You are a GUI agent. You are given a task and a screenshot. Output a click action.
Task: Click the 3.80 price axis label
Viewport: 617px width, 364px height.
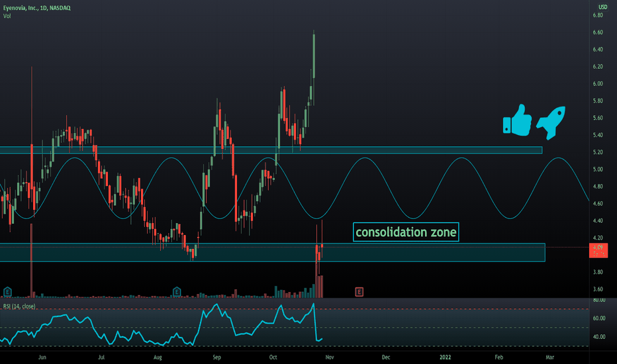(598, 272)
